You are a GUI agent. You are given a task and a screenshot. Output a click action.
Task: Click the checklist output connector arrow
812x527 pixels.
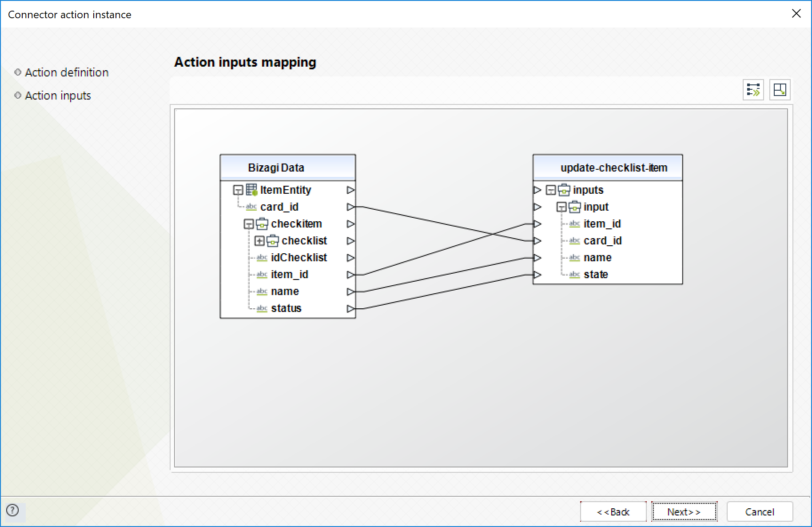tap(350, 241)
